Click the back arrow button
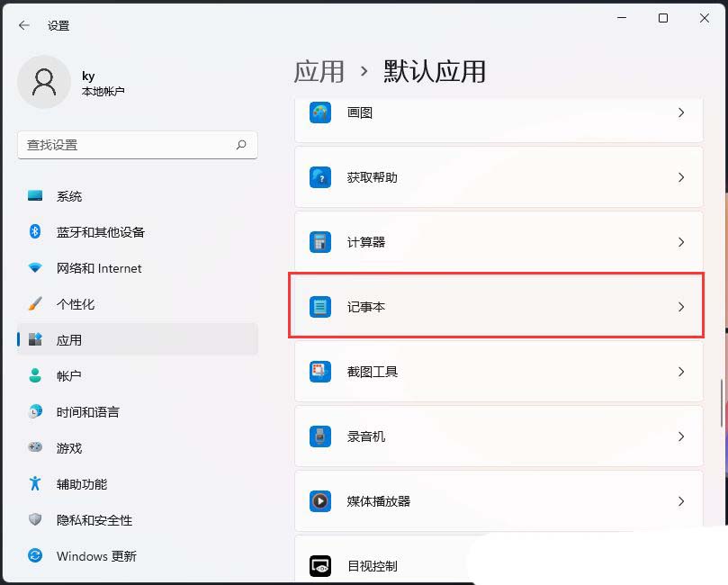Viewport: 728px width, 585px height. (24, 25)
